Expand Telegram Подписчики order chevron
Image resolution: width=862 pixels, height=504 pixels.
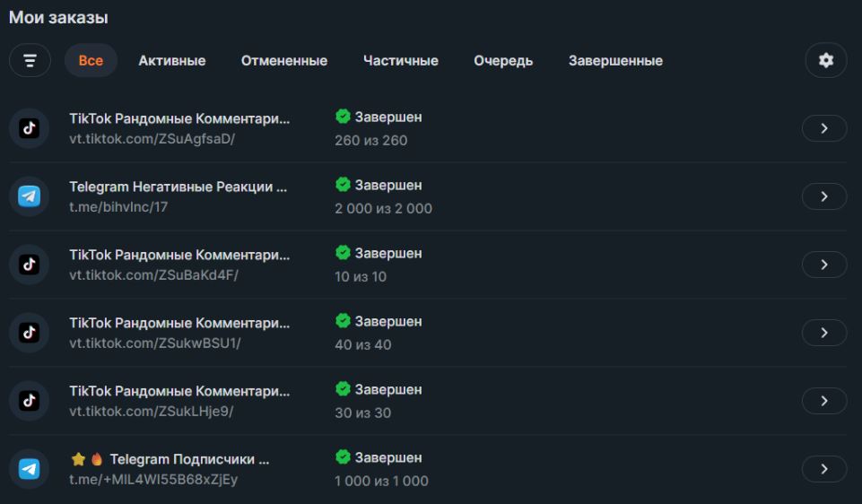tap(823, 469)
